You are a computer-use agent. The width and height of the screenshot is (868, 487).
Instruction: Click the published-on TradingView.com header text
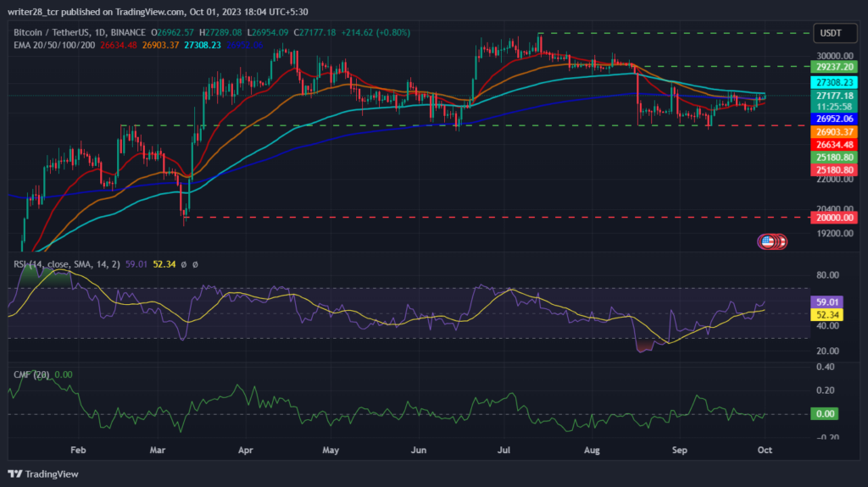coord(158,12)
